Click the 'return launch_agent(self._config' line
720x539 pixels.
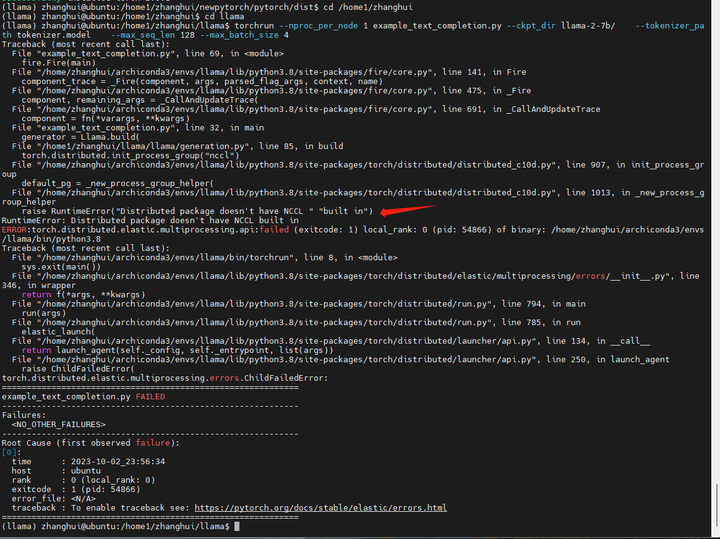point(177,350)
